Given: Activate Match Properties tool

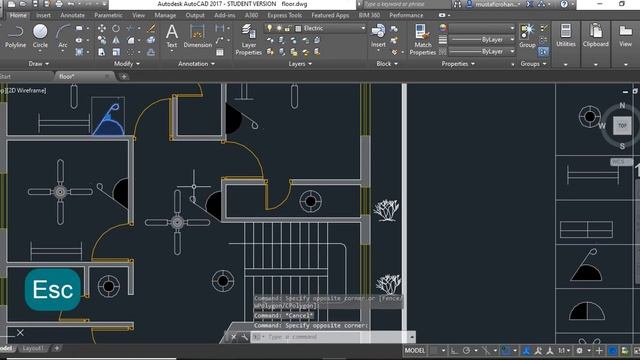Looking at the screenshot, I should [x=422, y=39].
